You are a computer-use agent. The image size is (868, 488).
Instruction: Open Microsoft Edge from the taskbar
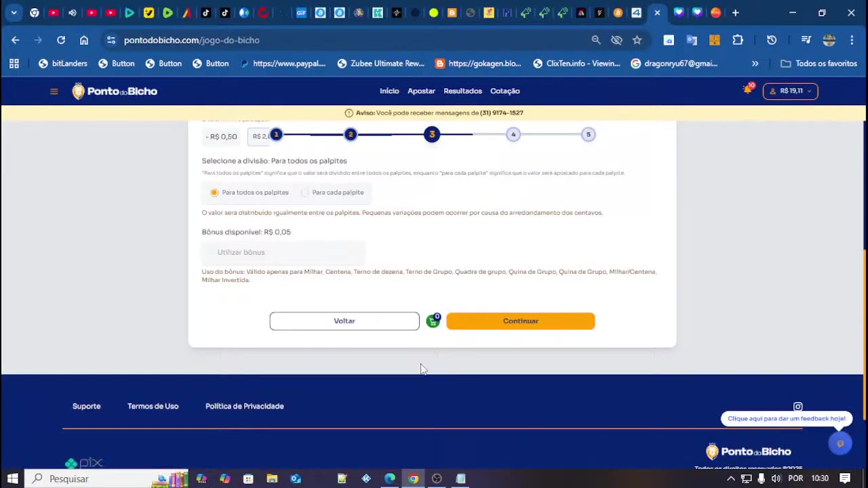coord(390,479)
